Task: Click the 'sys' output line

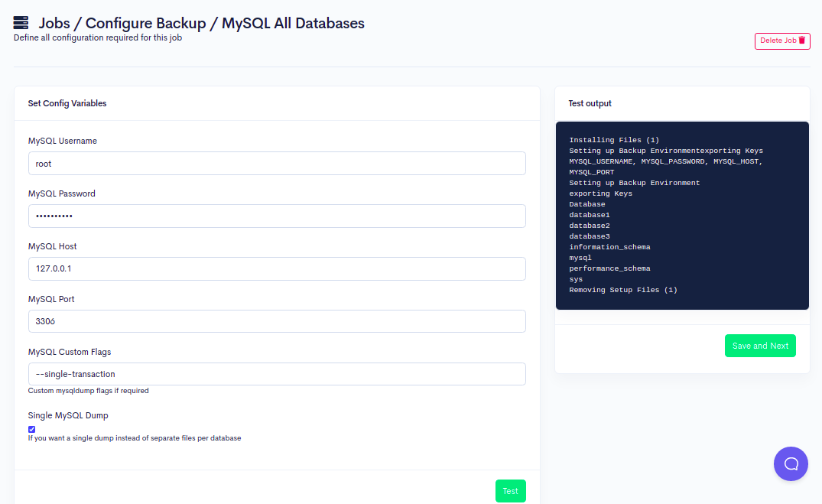Action: click(x=576, y=280)
